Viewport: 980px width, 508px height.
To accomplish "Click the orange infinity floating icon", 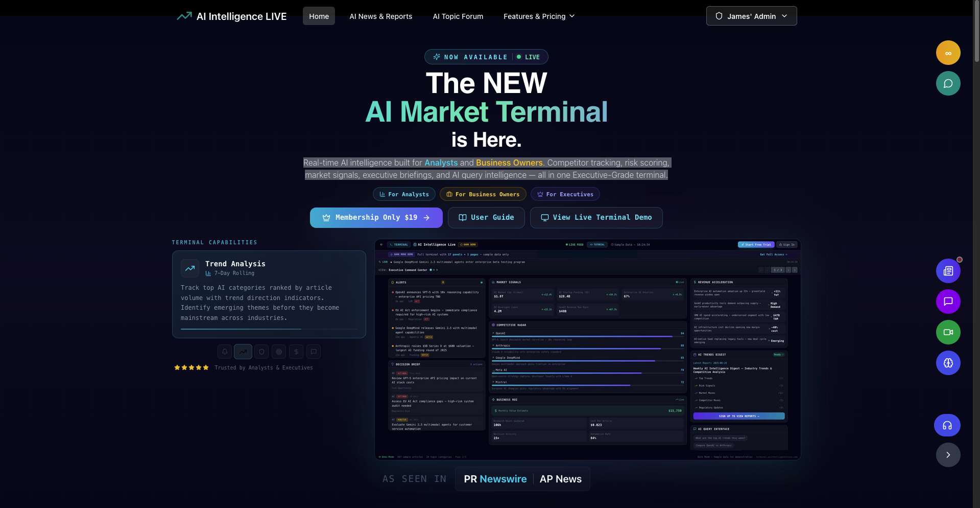I will click(x=948, y=53).
